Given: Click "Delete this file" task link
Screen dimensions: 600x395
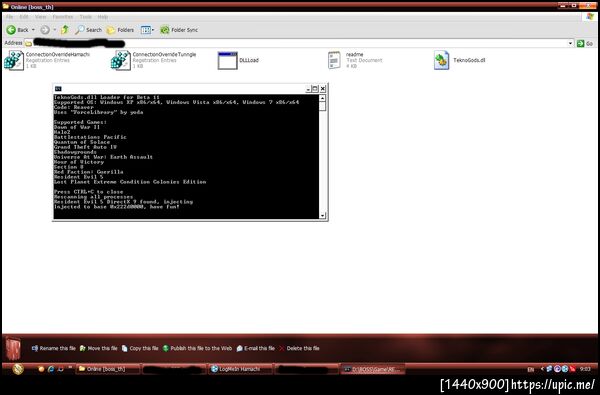Looking at the screenshot, I should [299, 348].
